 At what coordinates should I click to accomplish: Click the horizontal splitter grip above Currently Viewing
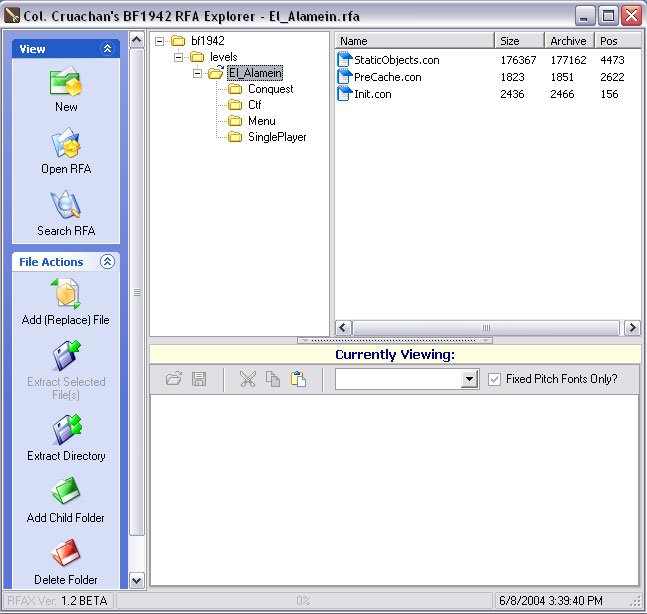(x=395, y=340)
